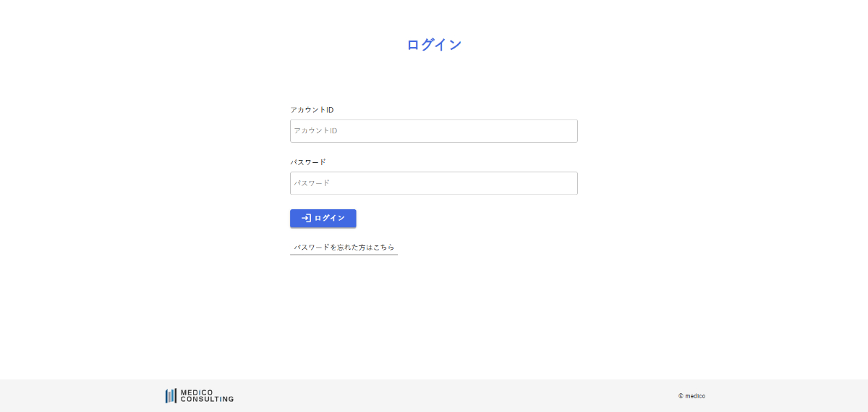The width and height of the screenshot is (868, 412).
Task: Click the パスワード label above the field
Action: 308,162
